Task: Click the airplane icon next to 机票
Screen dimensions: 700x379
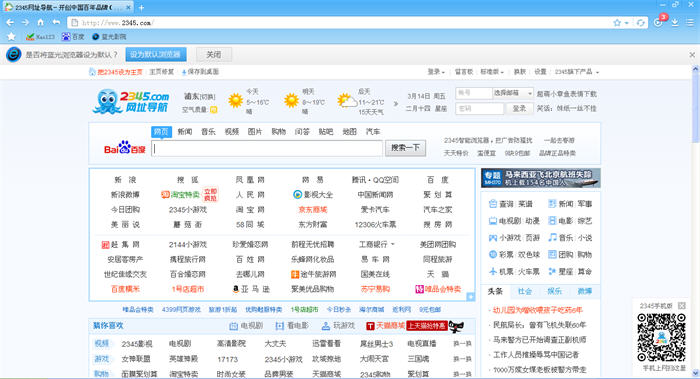Action: pos(492,271)
